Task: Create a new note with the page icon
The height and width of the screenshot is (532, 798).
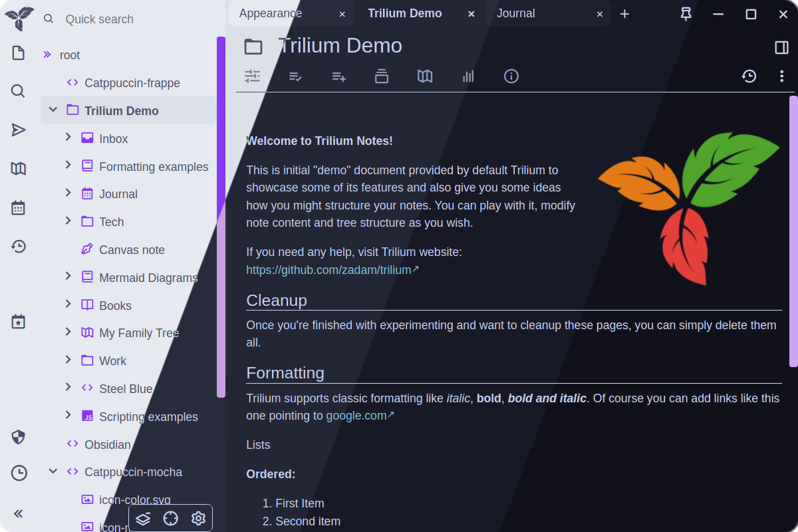Action: 19,53
